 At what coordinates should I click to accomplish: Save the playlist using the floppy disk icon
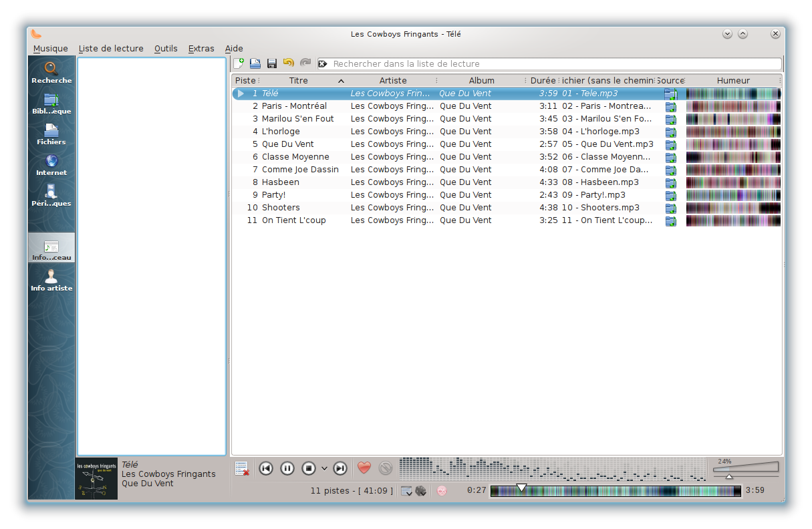(x=272, y=63)
